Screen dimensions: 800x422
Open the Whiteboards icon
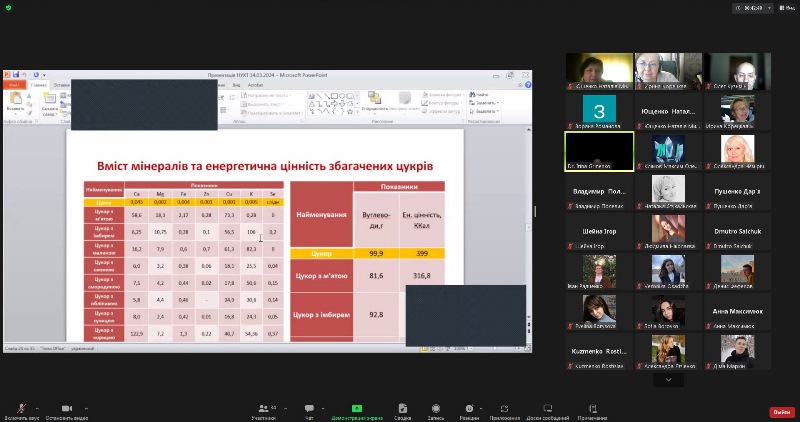pos(547,408)
